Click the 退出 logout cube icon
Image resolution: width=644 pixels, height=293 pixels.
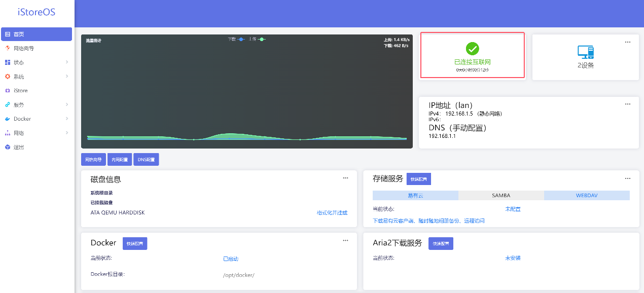click(x=8, y=147)
